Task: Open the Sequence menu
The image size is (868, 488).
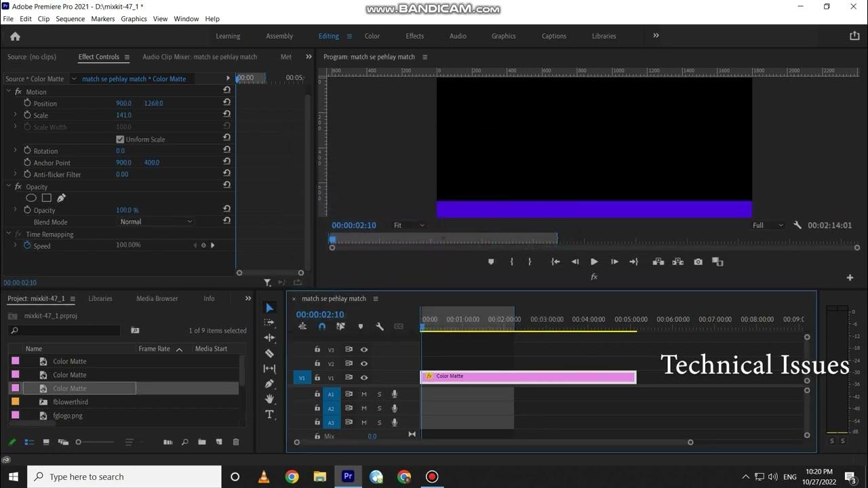Action: click(x=70, y=19)
